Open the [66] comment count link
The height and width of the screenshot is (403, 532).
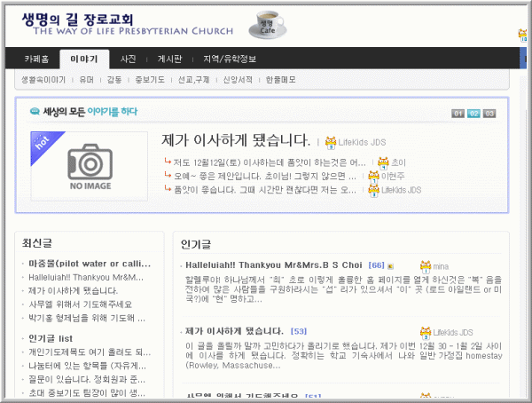pyautogui.click(x=376, y=265)
